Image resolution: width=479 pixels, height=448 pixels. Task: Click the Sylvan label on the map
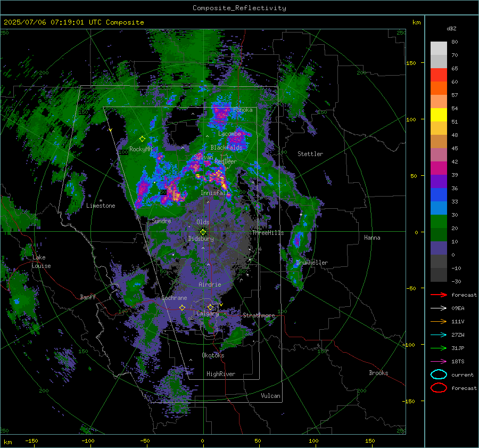point(203,157)
